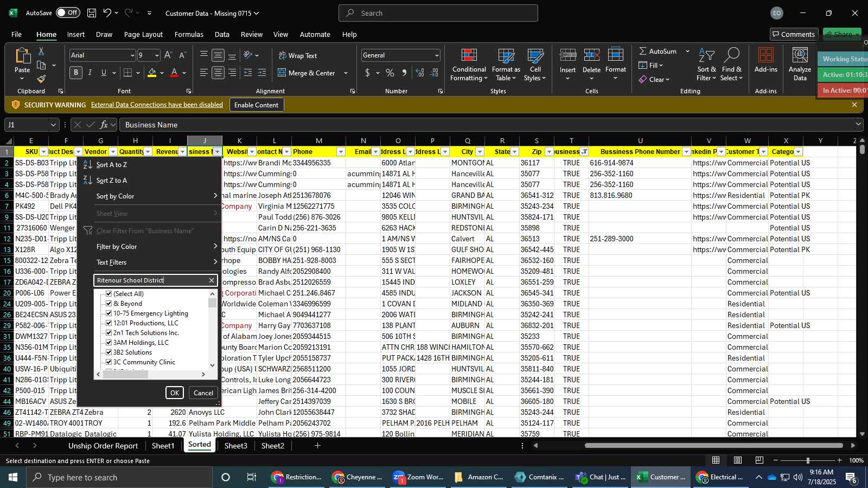Open Format as Table
The width and height of the screenshot is (868, 488).
506,65
